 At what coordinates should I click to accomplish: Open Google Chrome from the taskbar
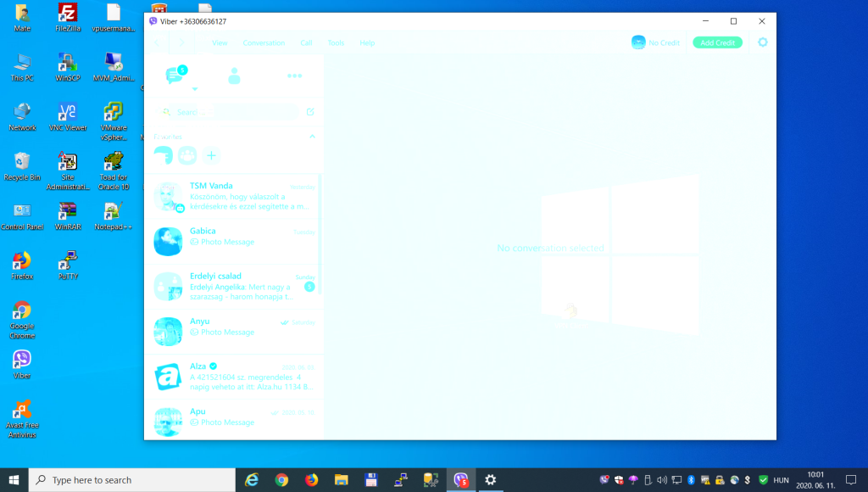click(281, 480)
